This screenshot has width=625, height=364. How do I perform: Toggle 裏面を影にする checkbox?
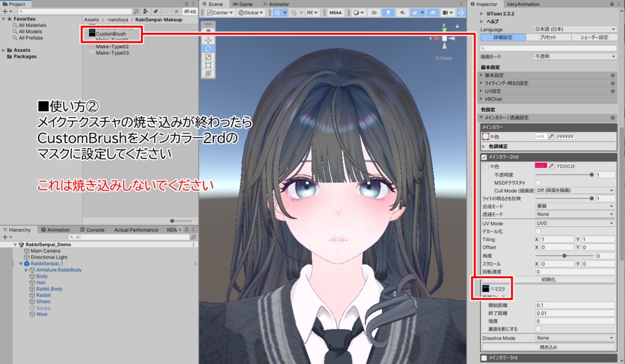pos(538,329)
